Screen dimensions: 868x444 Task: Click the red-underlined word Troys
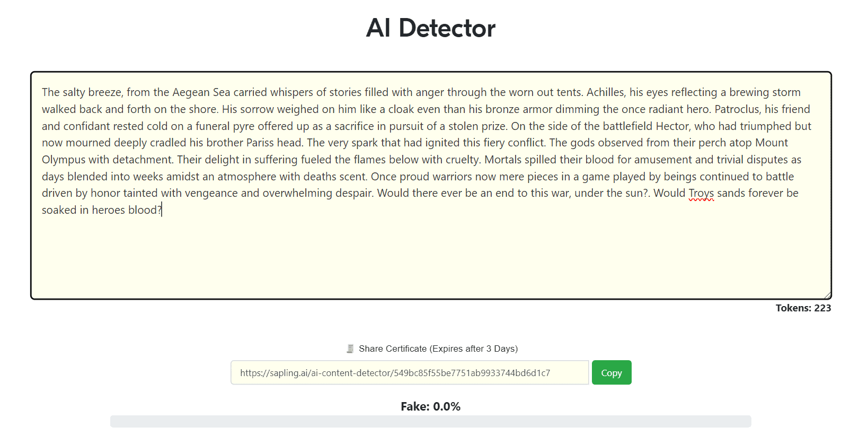point(701,193)
